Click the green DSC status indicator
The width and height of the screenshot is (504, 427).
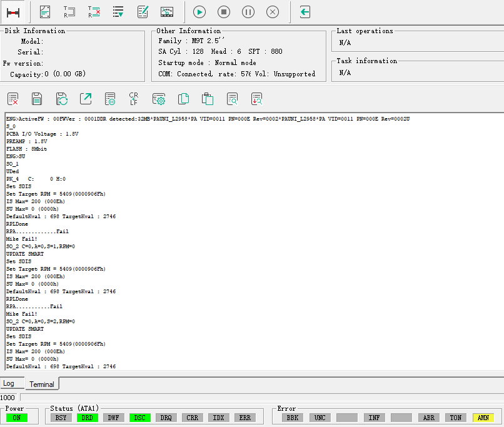point(140,418)
